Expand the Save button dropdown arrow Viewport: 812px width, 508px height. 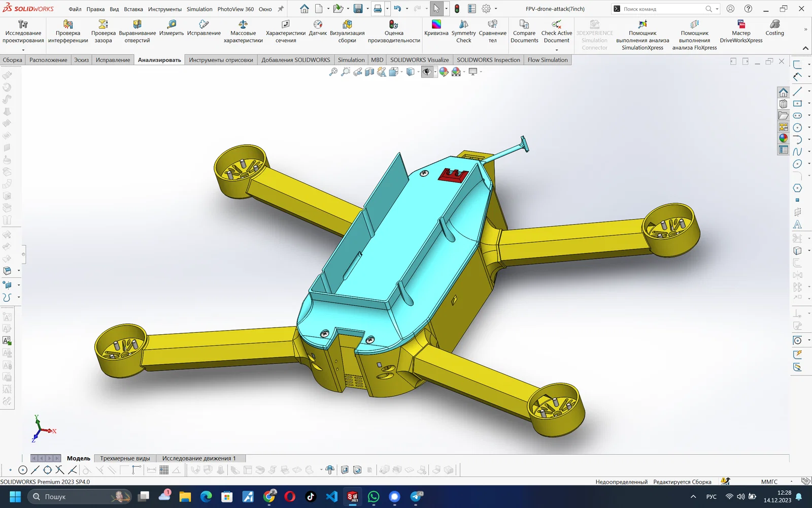tap(367, 9)
